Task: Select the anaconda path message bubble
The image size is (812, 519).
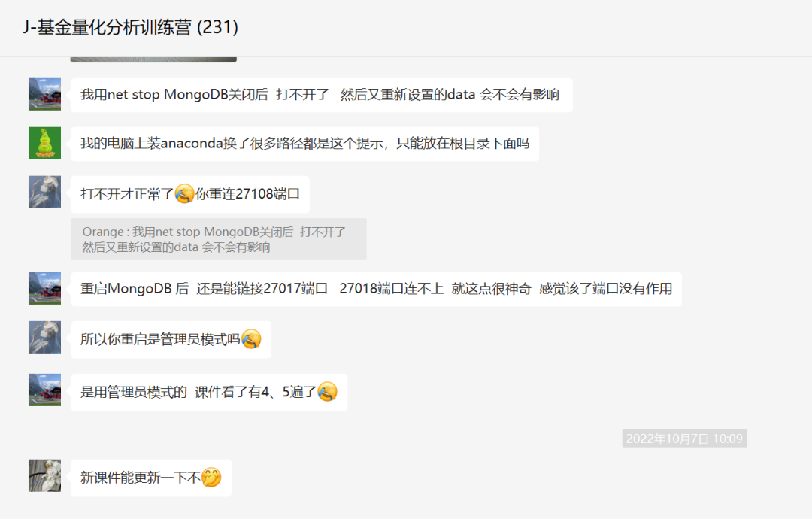Action: pyautogui.click(x=305, y=144)
